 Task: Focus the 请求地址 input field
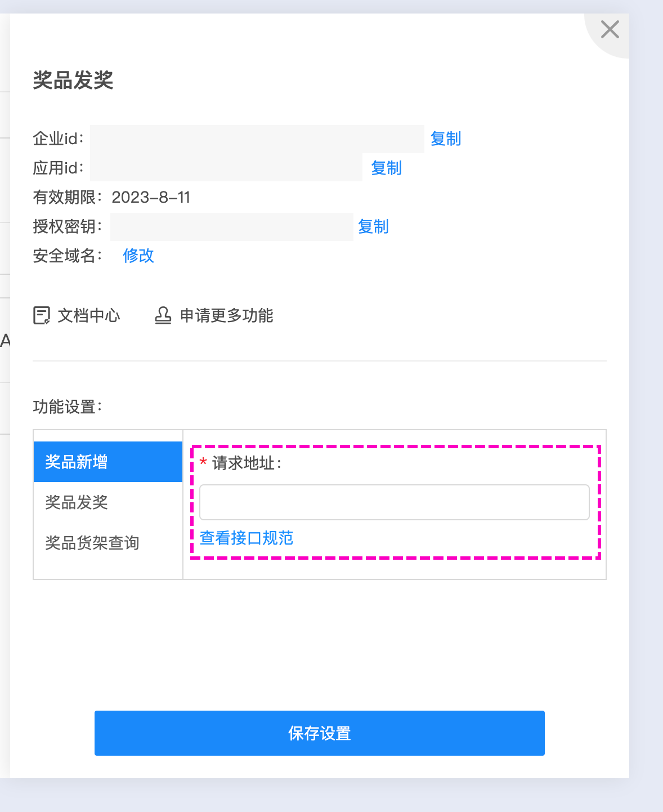point(395,502)
